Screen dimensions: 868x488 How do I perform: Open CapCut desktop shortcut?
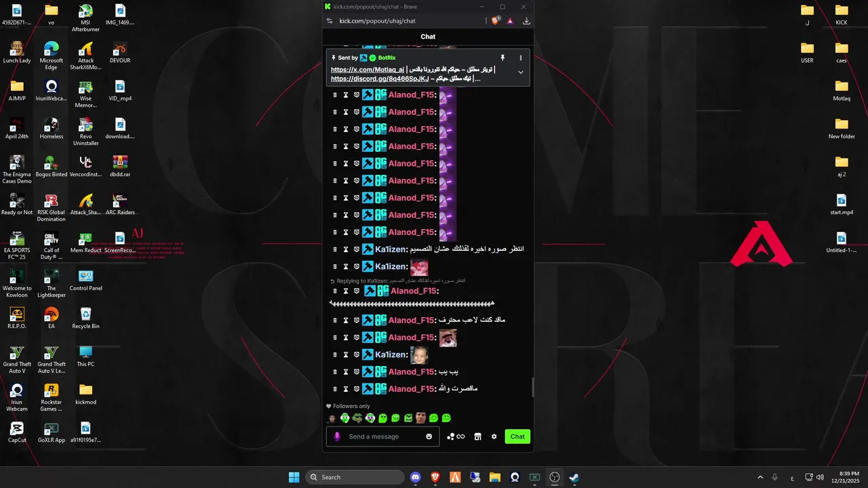click(17, 432)
